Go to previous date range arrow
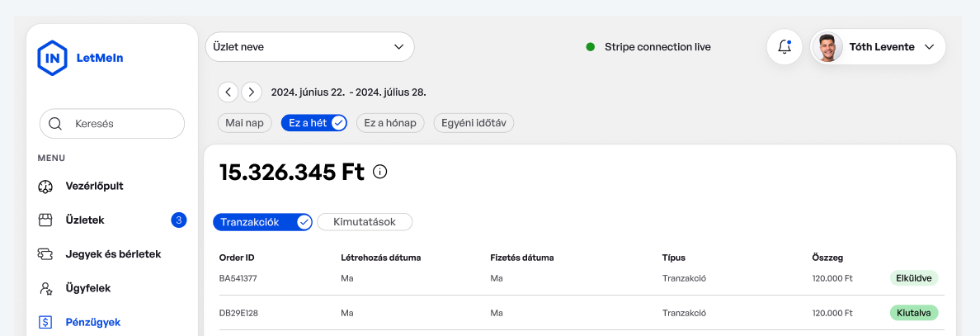Viewport: 980px width, 336px height. click(229, 92)
